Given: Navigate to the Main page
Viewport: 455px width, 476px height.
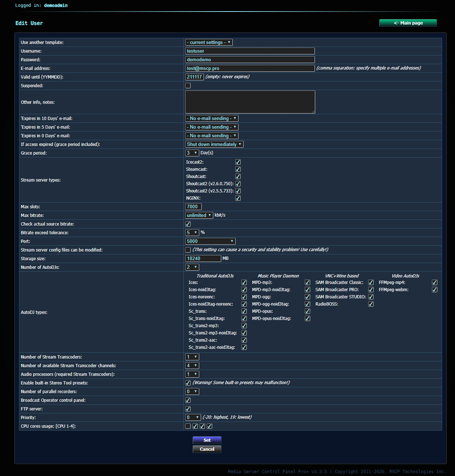Looking at the screenshot, I should coord(408,23).
